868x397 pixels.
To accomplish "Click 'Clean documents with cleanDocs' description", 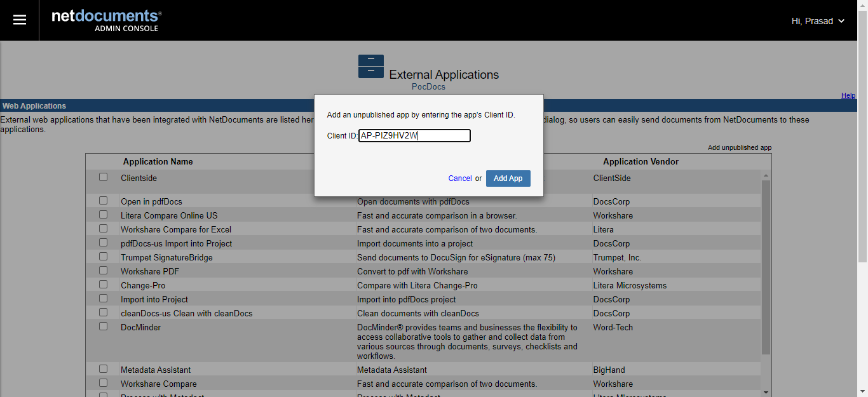I will pyautogui.click(x=418, y=313).
